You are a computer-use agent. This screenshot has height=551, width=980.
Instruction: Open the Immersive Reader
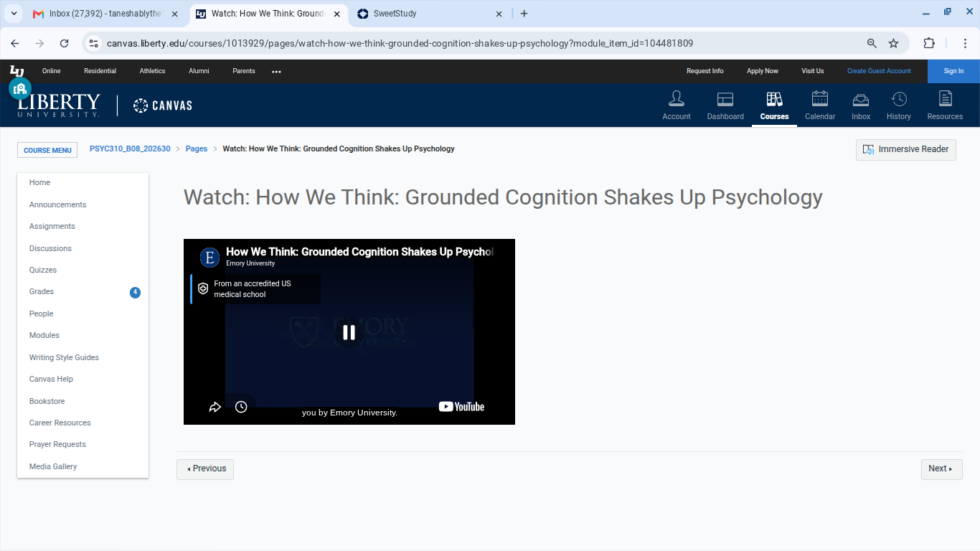[x=906, y=149]
